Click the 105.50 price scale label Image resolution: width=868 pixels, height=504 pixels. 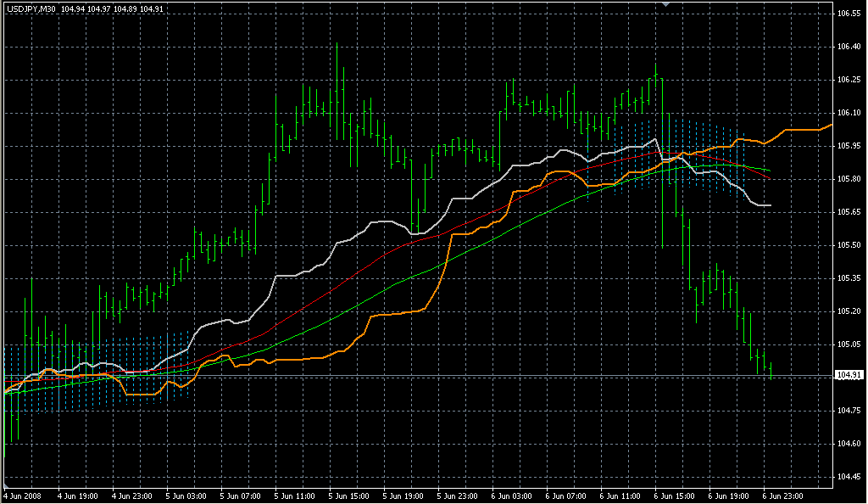point(849,245)
